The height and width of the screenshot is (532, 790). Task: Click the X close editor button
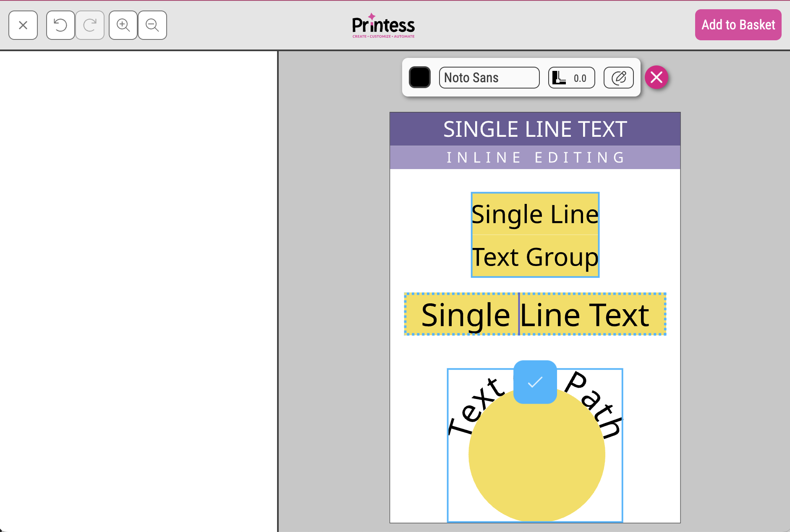pyautogui.click(x=23, y=25)
